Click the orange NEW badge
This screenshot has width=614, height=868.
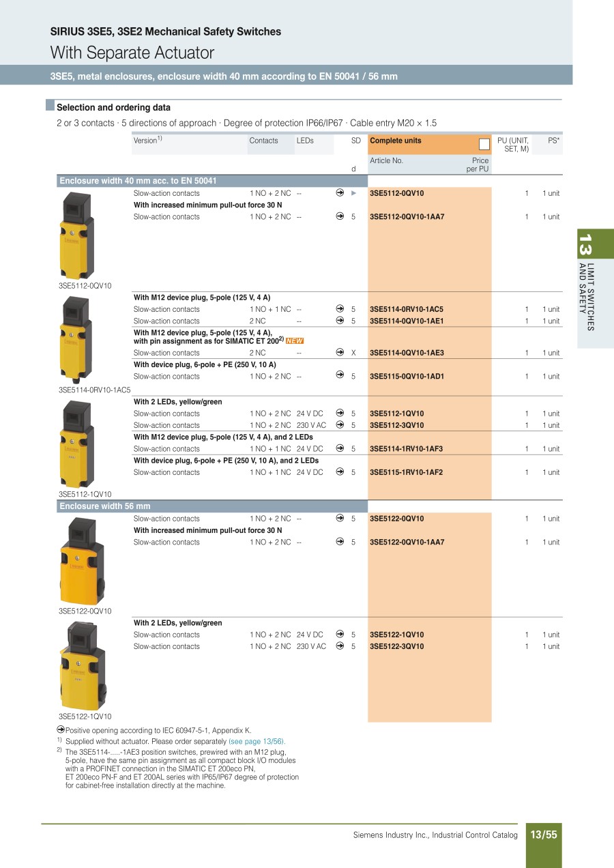pos(295,341)
